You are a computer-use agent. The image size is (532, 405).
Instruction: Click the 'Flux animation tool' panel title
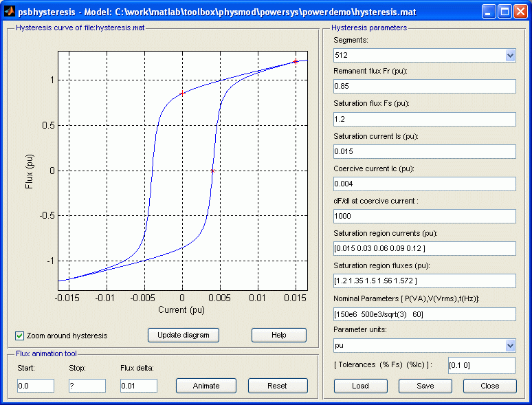pos(46,353)
